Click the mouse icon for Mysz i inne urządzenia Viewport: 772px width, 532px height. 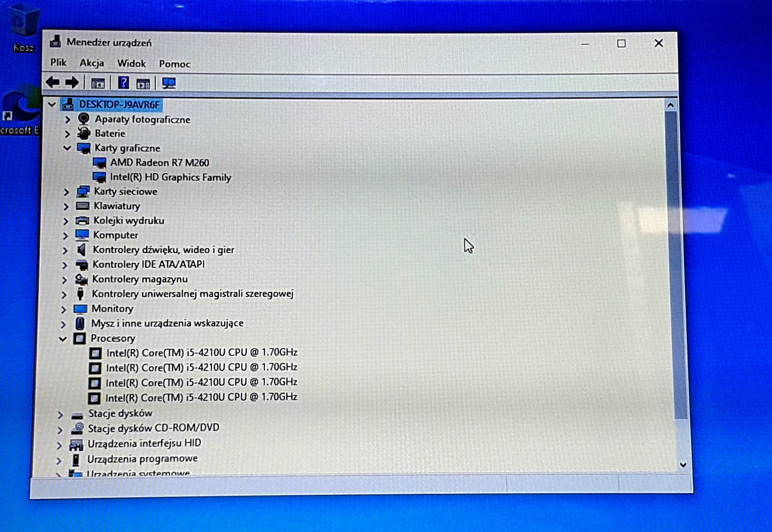coord(80,323)
